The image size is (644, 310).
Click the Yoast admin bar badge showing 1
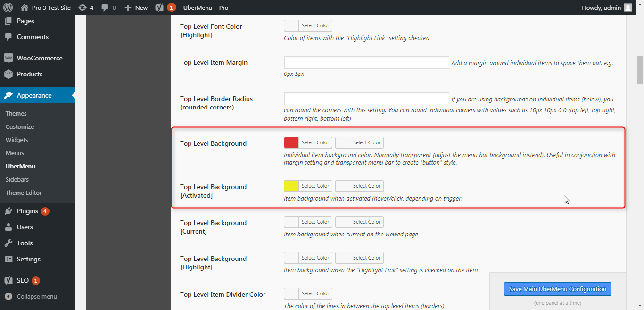(172, 8)
